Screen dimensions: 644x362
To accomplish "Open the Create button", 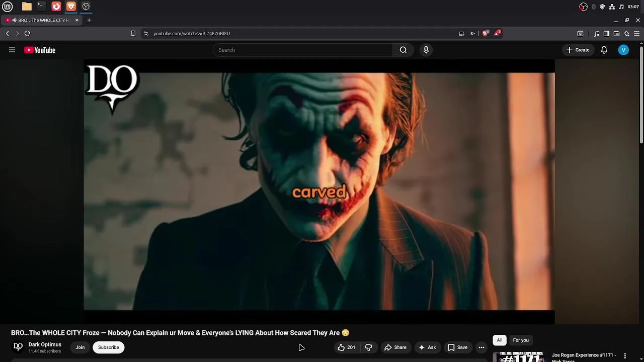I will [578, 50].
